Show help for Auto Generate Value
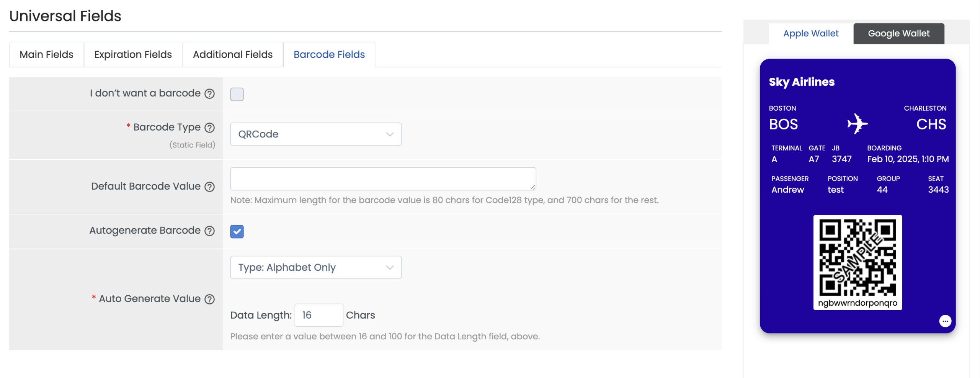This screenshot has width=980, height=378. coord(209,299)
